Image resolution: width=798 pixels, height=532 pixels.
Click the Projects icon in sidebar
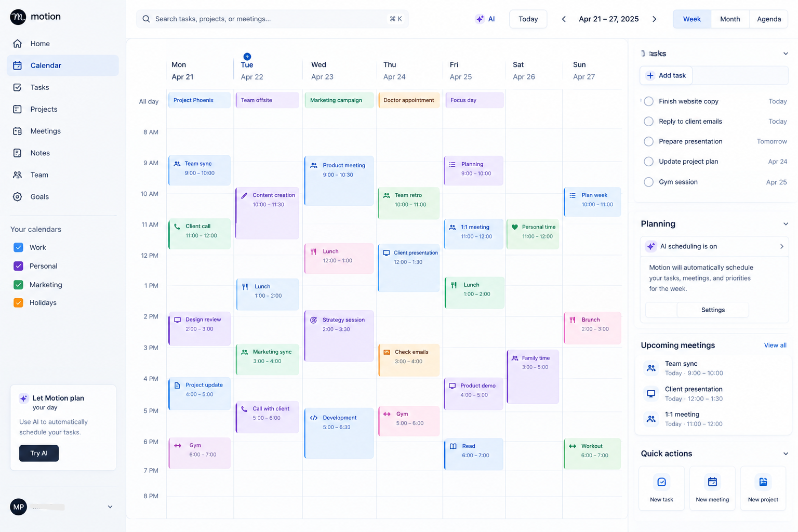[18, 109]
